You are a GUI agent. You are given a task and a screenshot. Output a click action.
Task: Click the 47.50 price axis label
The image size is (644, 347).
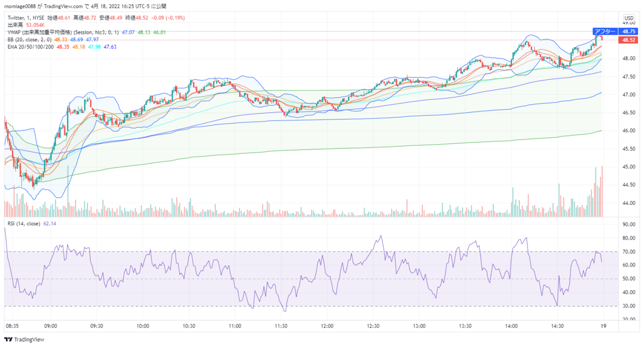628,77
